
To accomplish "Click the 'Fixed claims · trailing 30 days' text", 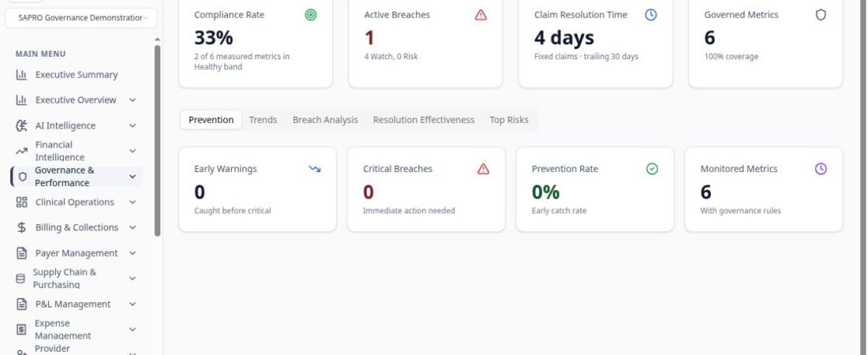I will (x=586, y=57).
